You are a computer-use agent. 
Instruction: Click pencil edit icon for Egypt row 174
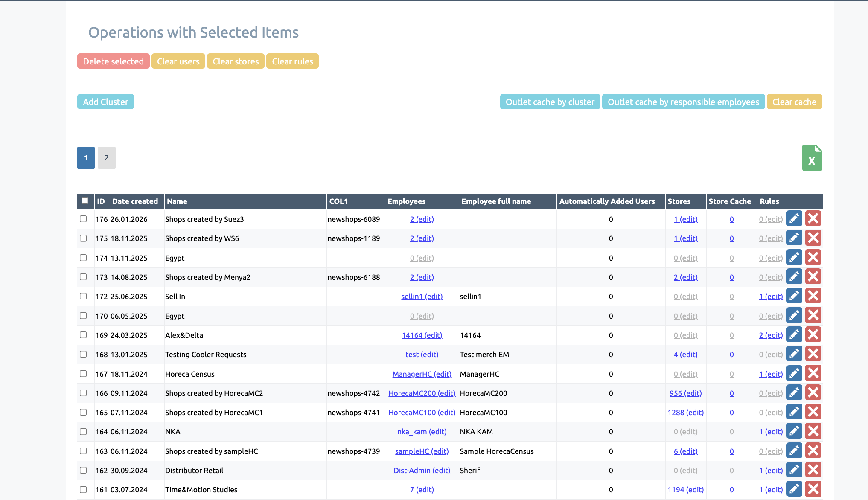(x=794, y=258)
